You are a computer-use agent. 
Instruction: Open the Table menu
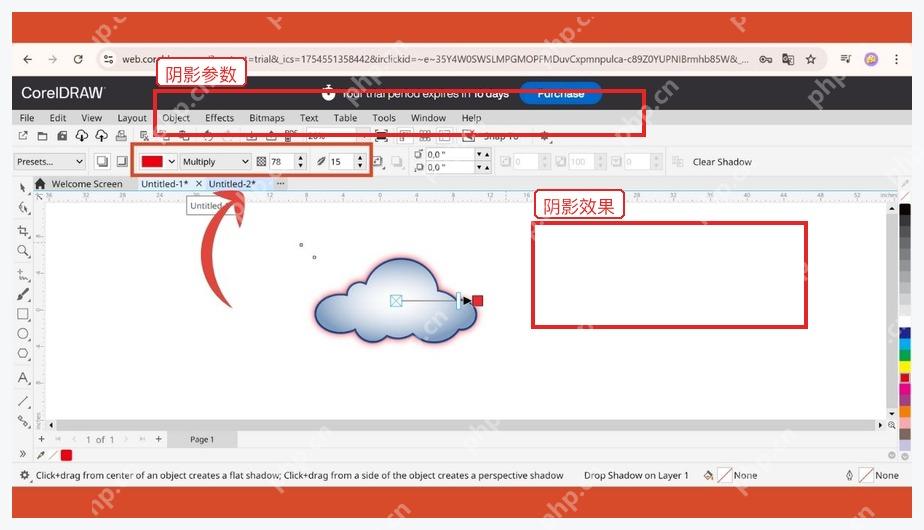pos(345,118)
